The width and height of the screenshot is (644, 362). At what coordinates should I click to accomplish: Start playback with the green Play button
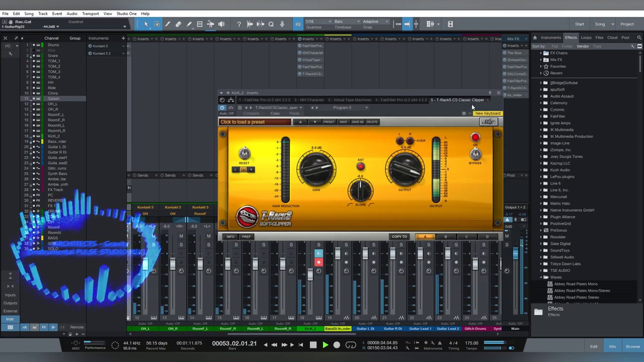click(x=325, y=345)
